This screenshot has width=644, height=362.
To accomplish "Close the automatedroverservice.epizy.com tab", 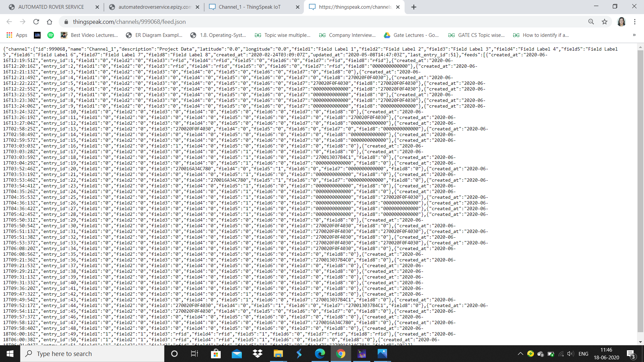I will [x=197, y=7].
